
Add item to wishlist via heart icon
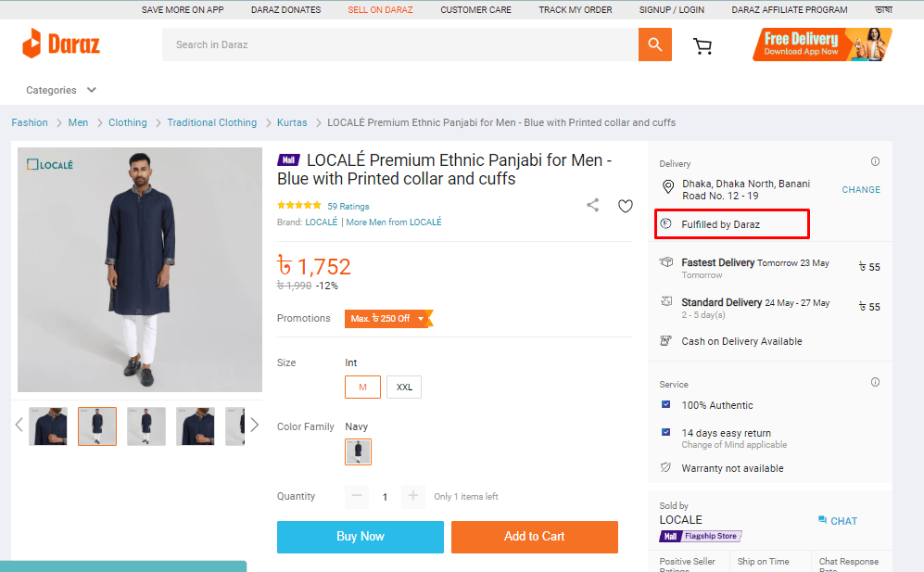(x=626, y=206)
